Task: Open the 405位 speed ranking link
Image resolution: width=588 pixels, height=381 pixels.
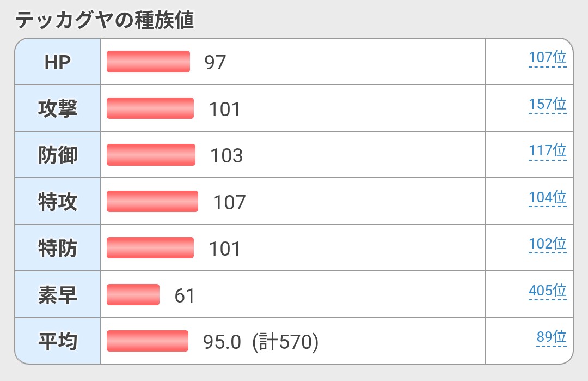Action: click(547, 291)
